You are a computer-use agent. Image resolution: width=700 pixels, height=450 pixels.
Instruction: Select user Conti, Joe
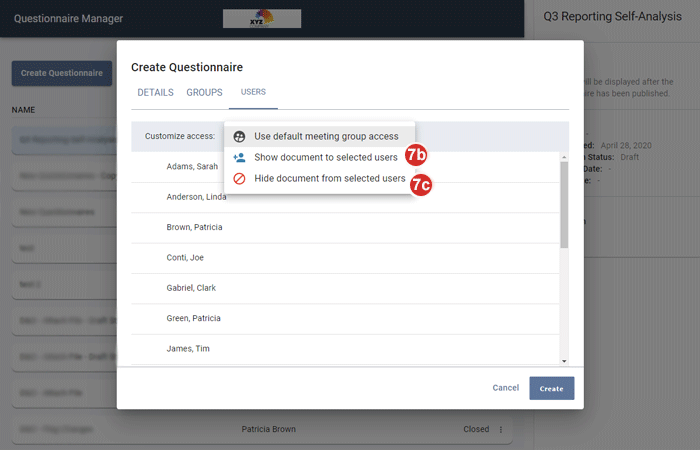184,258
